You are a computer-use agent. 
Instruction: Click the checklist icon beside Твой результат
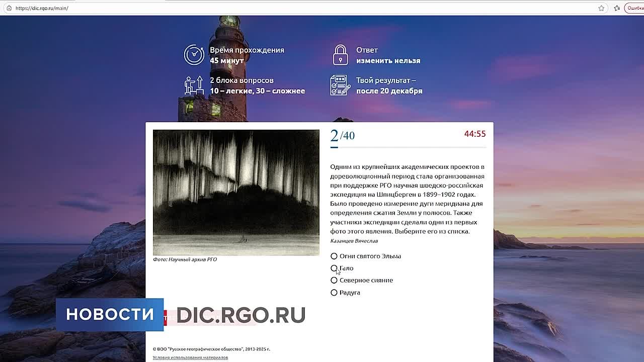341,85
